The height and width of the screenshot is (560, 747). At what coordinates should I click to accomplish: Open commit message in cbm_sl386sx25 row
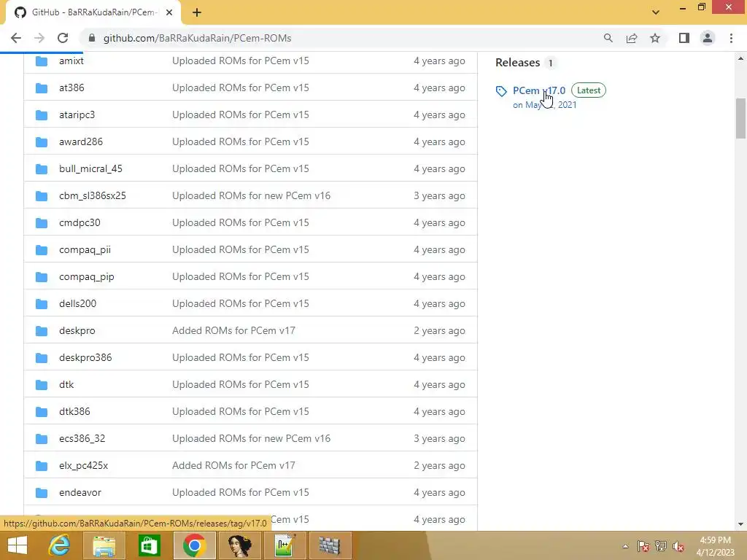pyautogui.click(x=251, y=195)
